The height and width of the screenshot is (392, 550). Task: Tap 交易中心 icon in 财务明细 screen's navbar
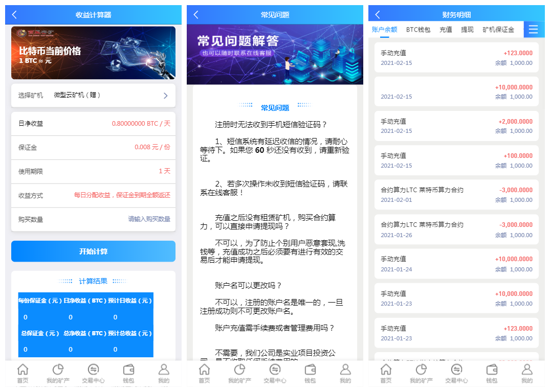click(456, 373)
